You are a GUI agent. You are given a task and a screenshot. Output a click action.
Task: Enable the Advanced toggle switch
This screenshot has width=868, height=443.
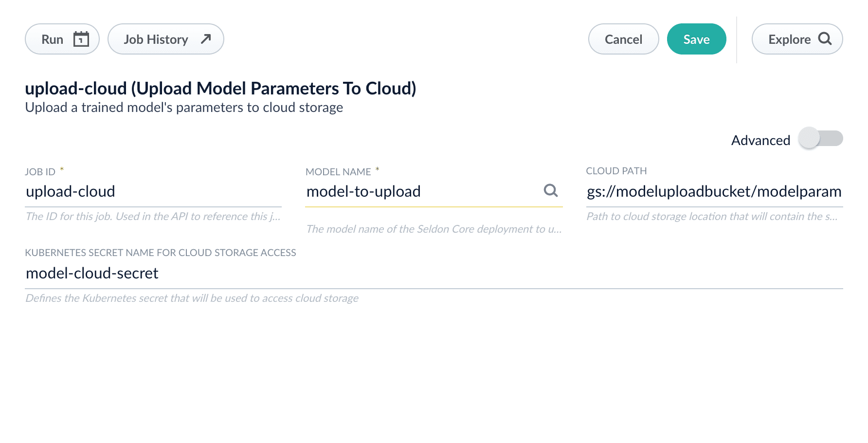tap(821, 138)
